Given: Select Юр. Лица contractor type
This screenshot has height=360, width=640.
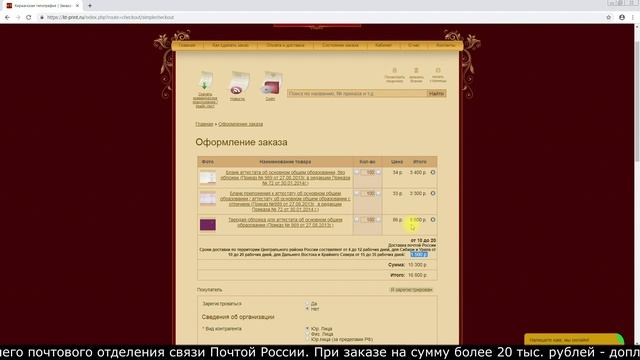Looking at the screenshot, I should (307, 329).
